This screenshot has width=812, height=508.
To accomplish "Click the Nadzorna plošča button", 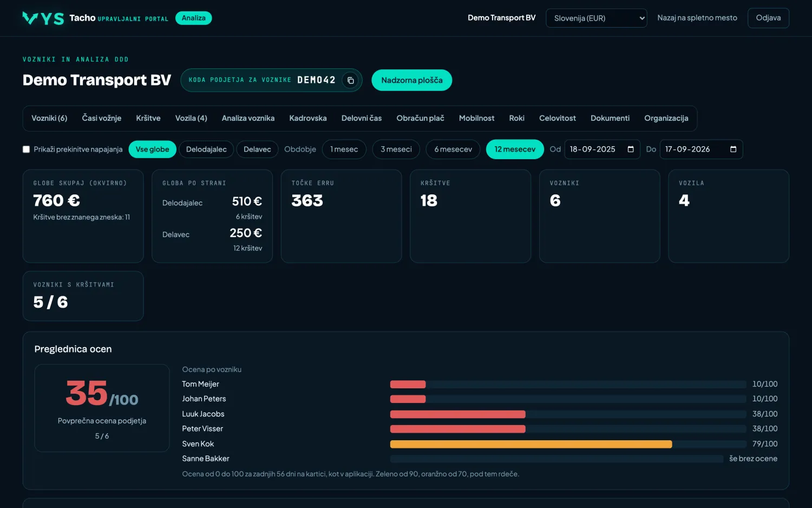I will [411, 80].
